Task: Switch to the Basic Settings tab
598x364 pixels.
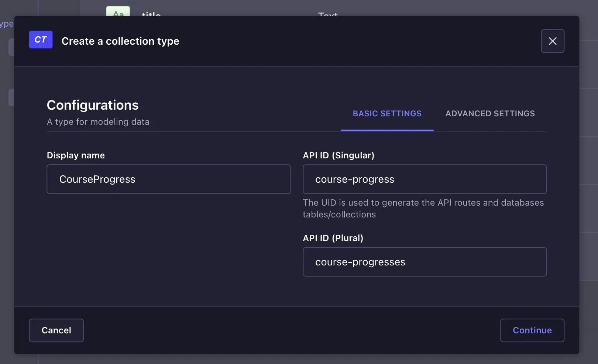Action: (387, 114)
